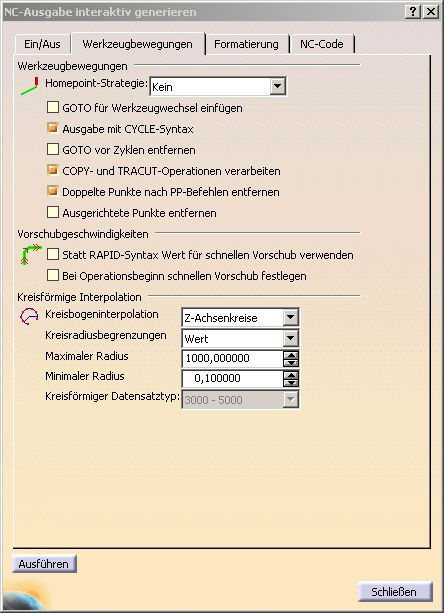Open the Homepoint-Strategie dropdown
Image resolution: width=444 pixels, height=613 pixels.
[x=277, y=86]
